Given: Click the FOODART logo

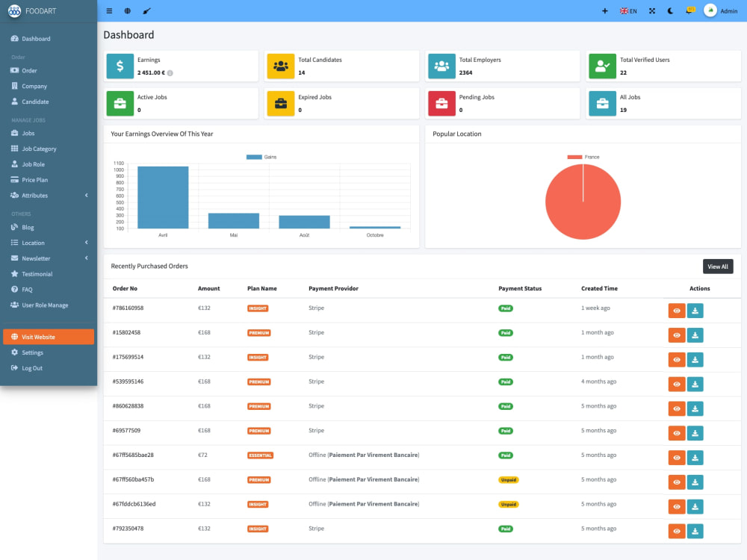Looking at the screenshot, I should pos(32,11).
